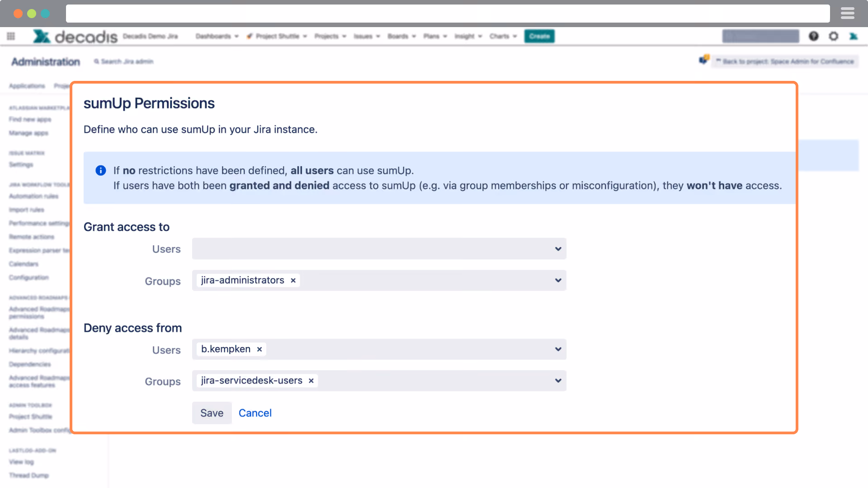Open the Insight menu
The image size is (868, 488).
pos(468,36)
